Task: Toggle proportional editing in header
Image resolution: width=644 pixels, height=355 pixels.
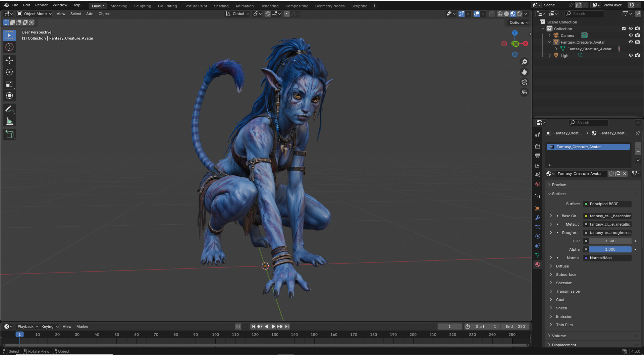Action: click(287, 14)
